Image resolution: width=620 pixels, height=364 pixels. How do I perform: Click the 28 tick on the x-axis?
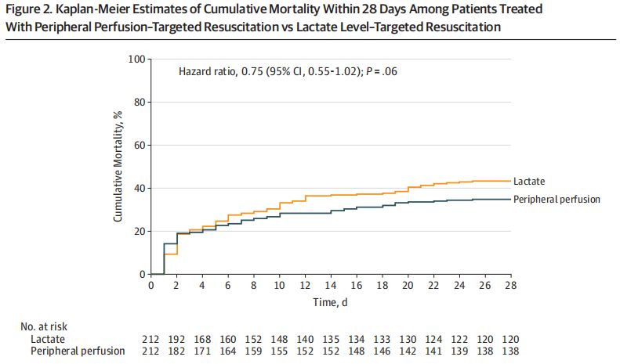click(511, 287)
